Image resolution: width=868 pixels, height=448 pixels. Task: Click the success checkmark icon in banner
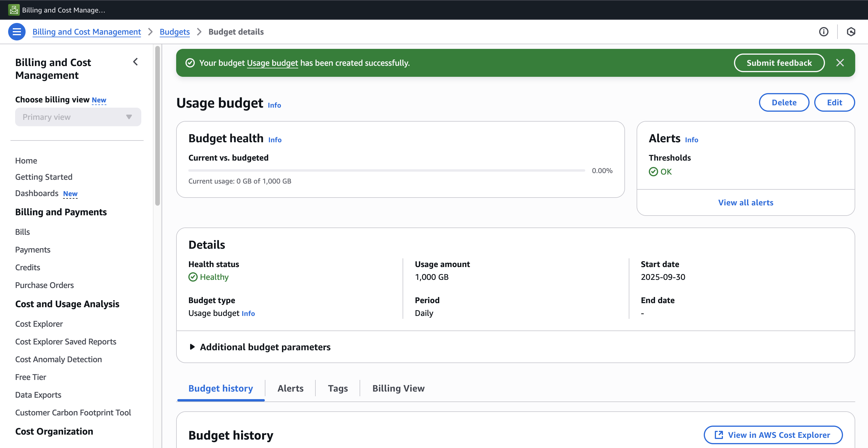click(x=190, y=63)
